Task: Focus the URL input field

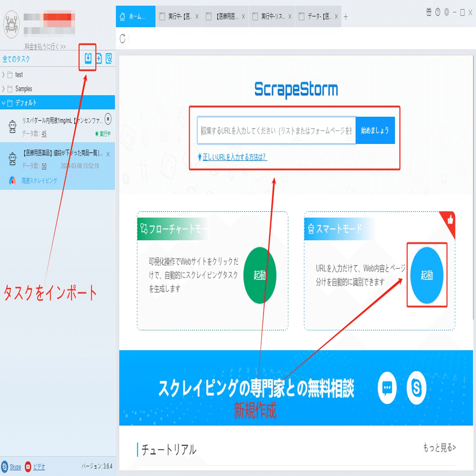Action: click(277, 130)
